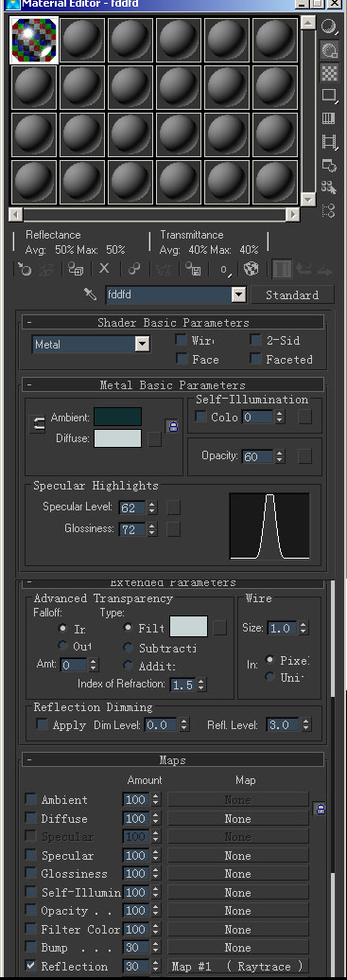Click the Opacity value field
This screenshot has width=347, height=980.
click(258, 456)
